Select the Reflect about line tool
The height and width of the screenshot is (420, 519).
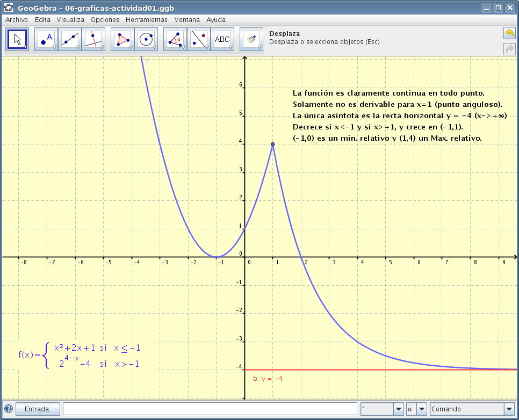[199, 39]
